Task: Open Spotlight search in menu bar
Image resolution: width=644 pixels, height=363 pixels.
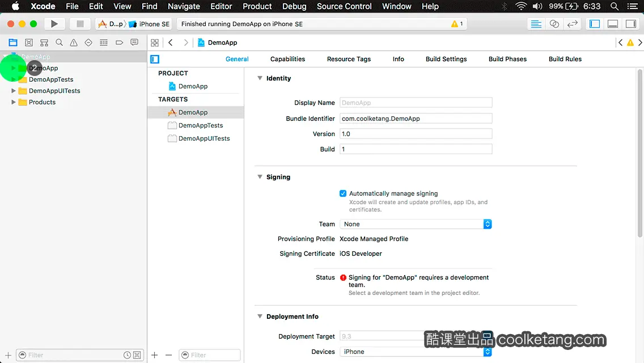Action: click(615, 6)
